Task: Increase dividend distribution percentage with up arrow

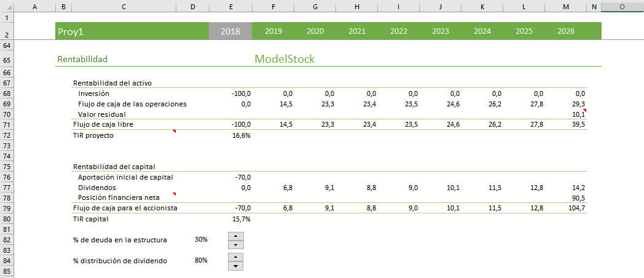Action: [235, 256]
